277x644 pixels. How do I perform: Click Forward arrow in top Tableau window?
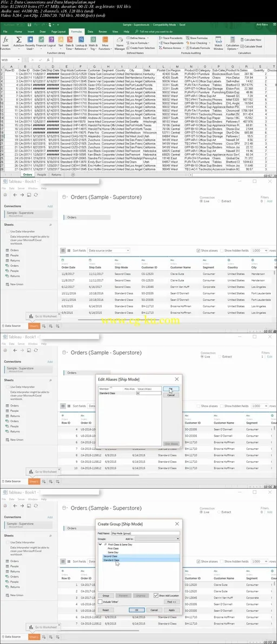coord(22,195)
